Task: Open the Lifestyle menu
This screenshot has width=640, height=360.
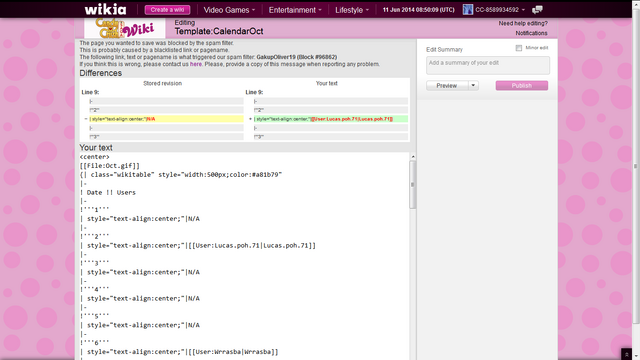Action: coord(352,10)
